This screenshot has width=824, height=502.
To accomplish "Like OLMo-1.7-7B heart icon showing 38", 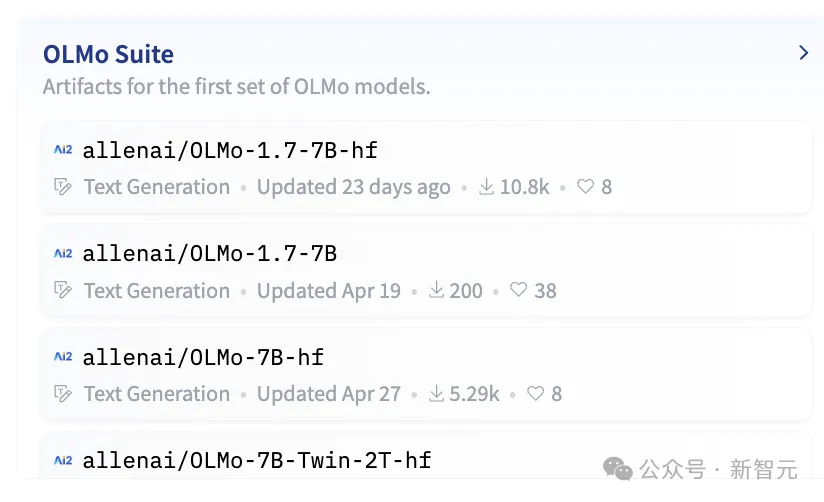I will [518, 290].
